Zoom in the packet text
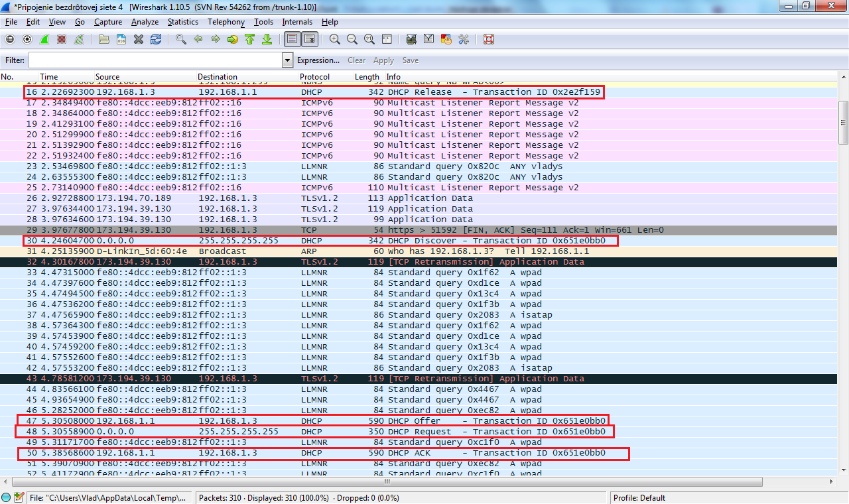 [335, 39]
